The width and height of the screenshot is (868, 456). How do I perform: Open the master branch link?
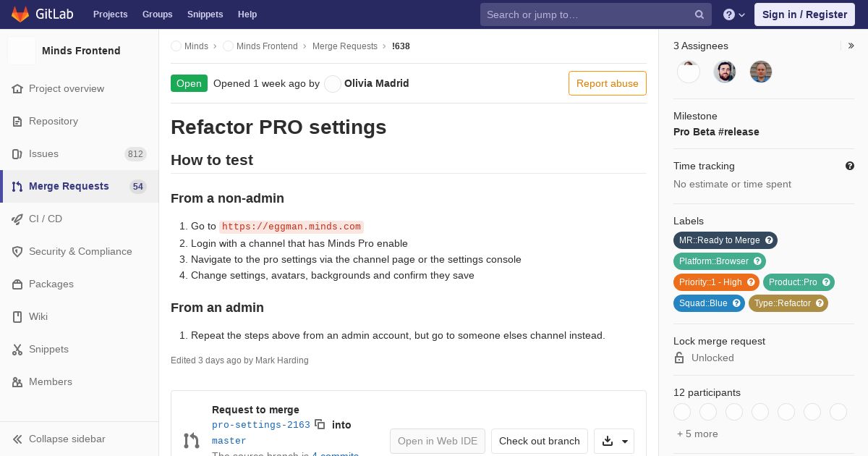pos(229,441)
